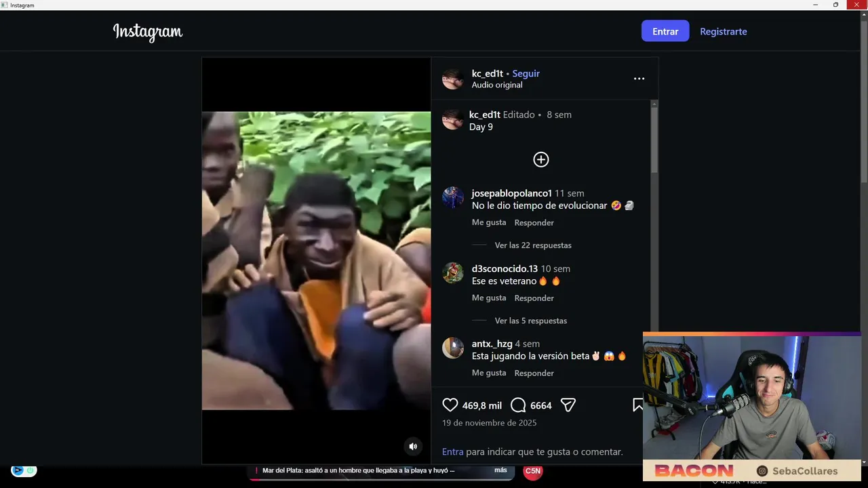Screen dimensions: 868x488
Task: Share the post with the paper-plane icon
Action: pos(568,405)
